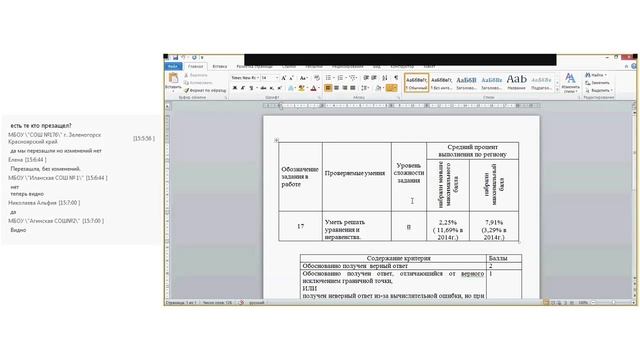This screenshot has width=640, height=360.
Task: Expand the styles gallery arrow
Action: [557, 89]
